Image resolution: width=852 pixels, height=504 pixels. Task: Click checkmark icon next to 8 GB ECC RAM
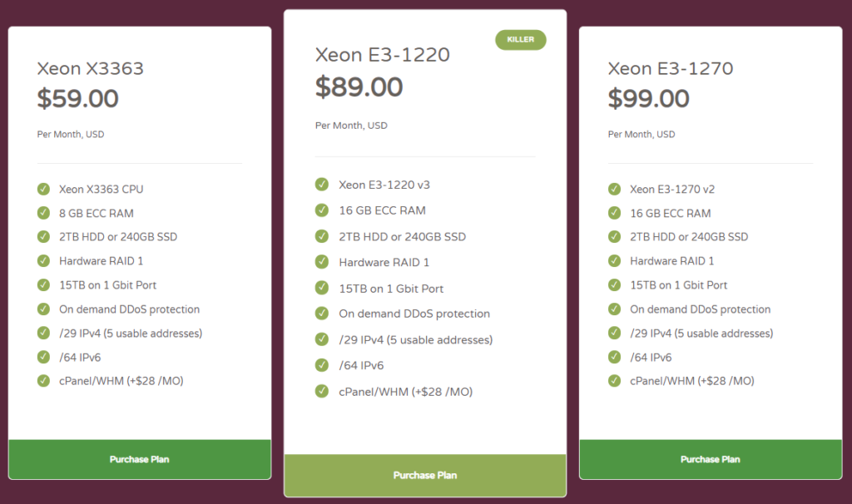tap(43, 214)
